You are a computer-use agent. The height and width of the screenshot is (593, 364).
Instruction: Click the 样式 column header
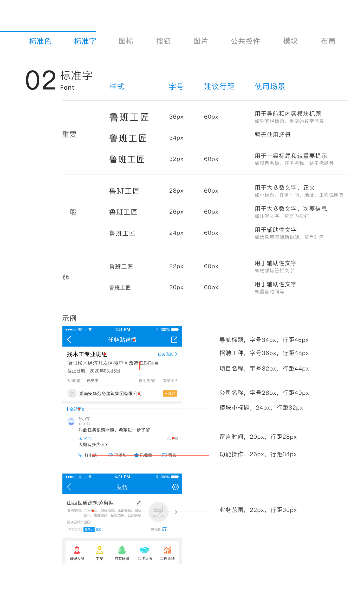point(117,86)
